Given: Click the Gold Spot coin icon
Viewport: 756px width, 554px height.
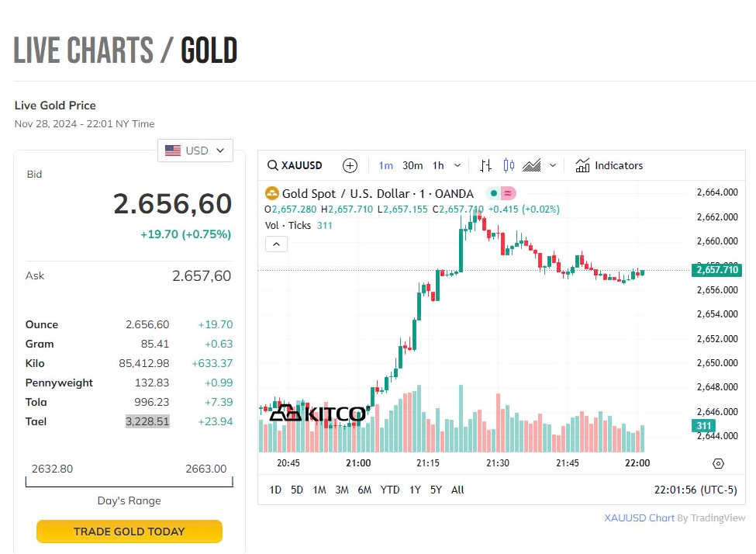Looking at the screenshot, I should coord(272,193).
